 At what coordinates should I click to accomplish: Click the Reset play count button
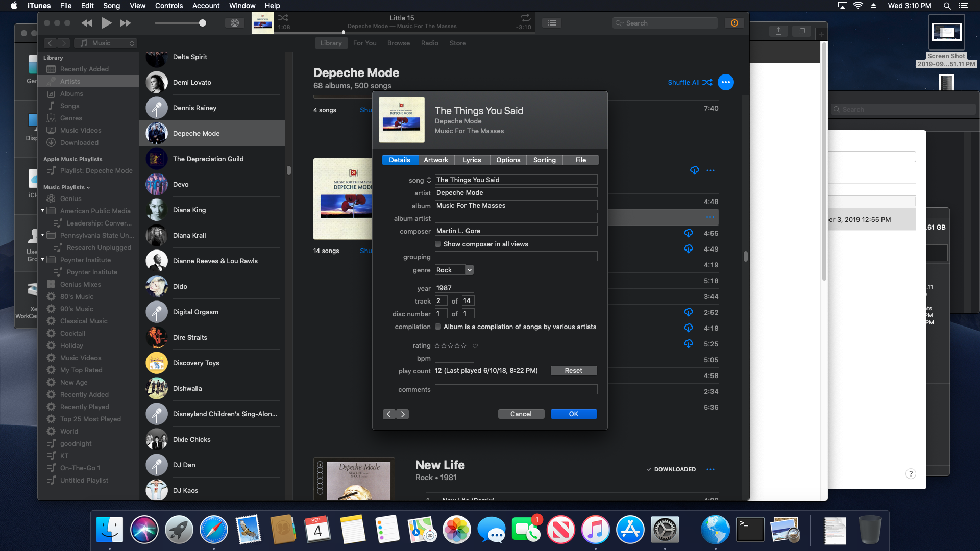tap(573, 371)
